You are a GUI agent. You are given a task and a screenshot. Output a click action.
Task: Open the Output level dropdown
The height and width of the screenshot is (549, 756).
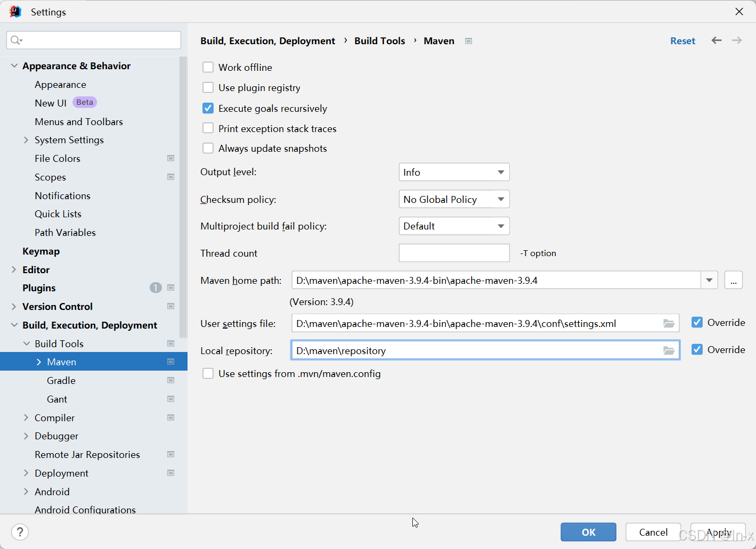454,172
